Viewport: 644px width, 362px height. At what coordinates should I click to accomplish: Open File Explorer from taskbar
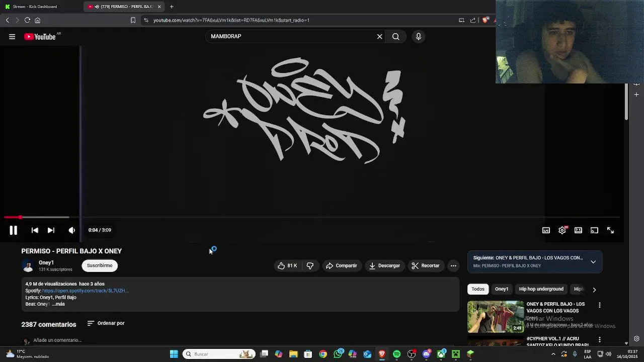(x=293, y=354)
